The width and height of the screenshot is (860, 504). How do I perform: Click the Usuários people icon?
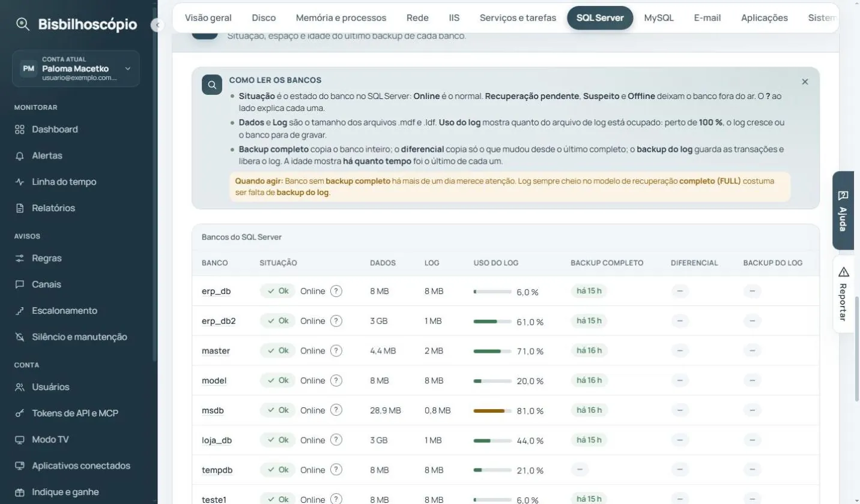20,387
